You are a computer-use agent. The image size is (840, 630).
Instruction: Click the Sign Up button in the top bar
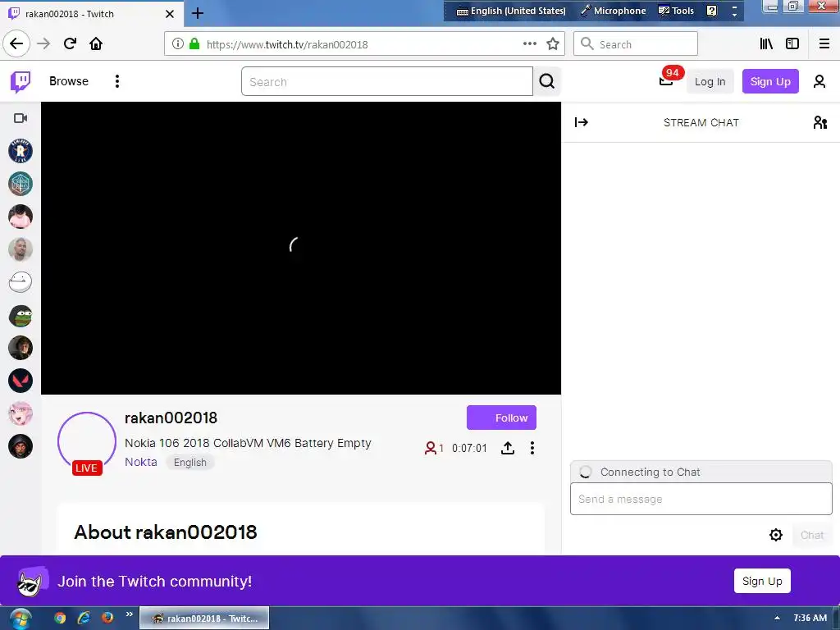[x=769, y=81]
